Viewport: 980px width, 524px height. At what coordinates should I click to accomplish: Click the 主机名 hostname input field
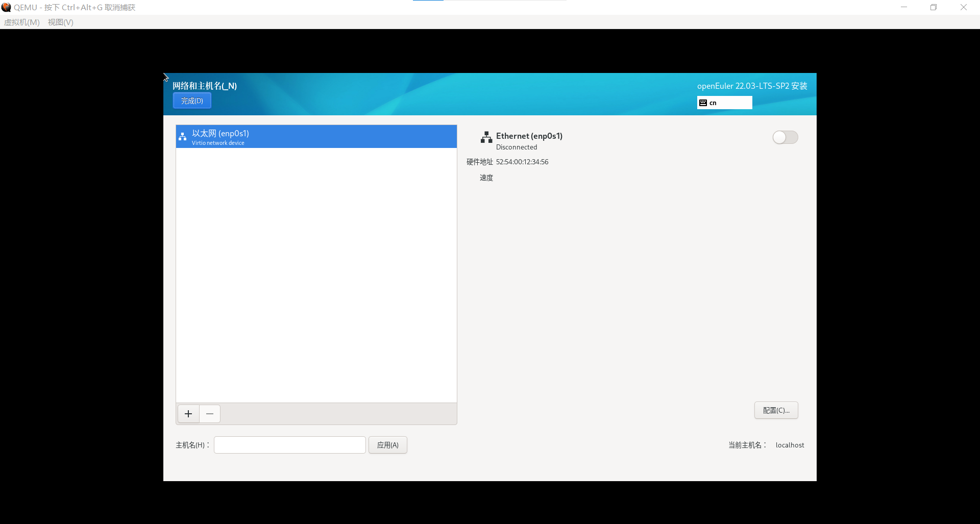coord(290,445)
